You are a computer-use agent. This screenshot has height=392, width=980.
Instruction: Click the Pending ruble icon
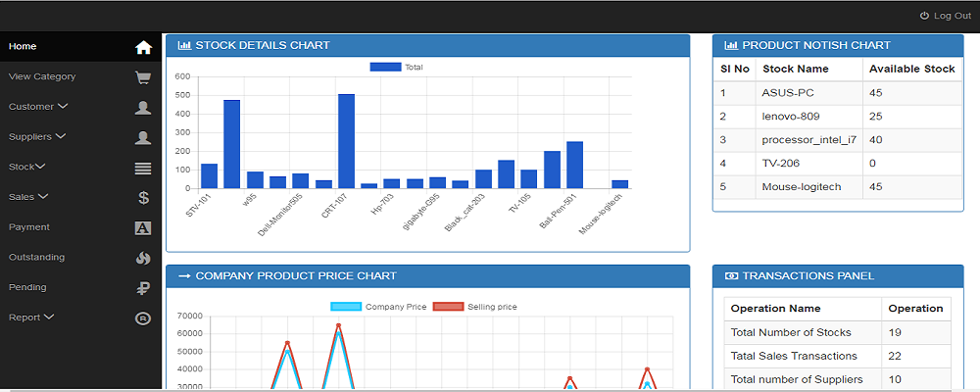143,288
